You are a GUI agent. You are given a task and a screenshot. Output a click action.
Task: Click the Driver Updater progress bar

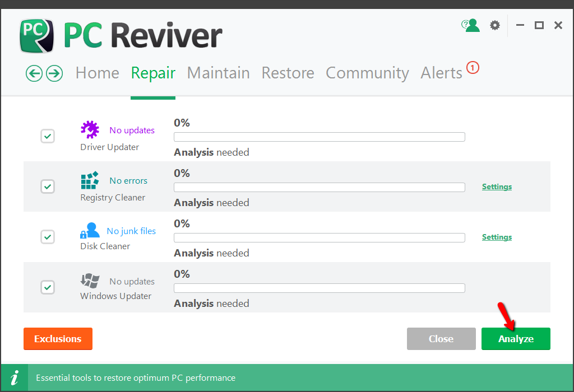point(319,137)
